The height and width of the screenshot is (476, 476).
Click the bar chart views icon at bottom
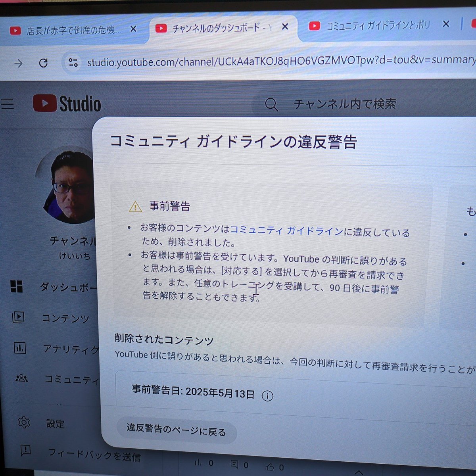click(198, 463)
